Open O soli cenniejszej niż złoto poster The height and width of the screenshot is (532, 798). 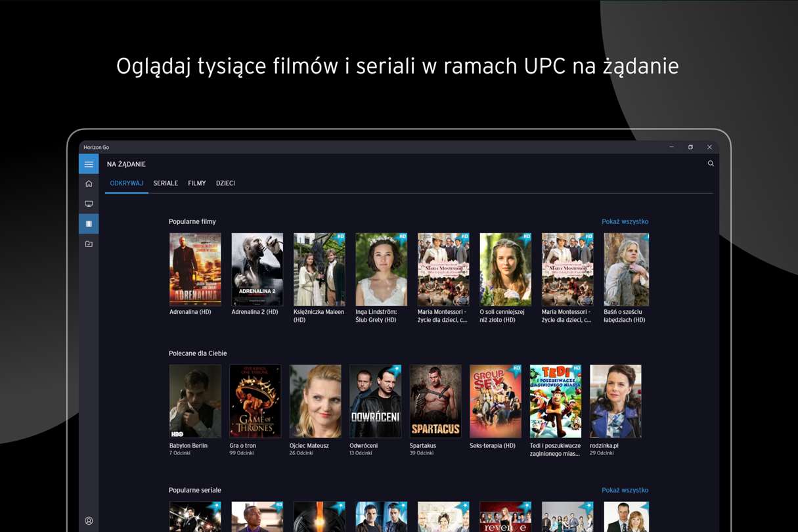coord(506,269)
